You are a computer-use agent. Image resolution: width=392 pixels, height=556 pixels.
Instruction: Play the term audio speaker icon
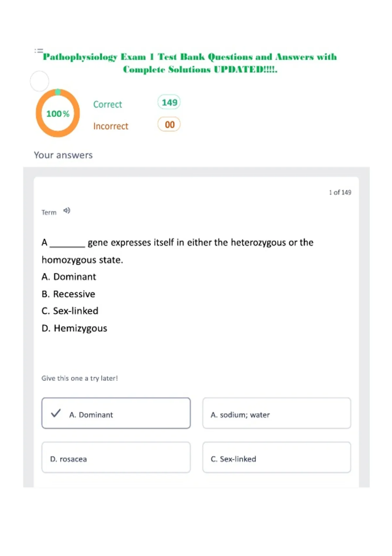coord(67,211)
